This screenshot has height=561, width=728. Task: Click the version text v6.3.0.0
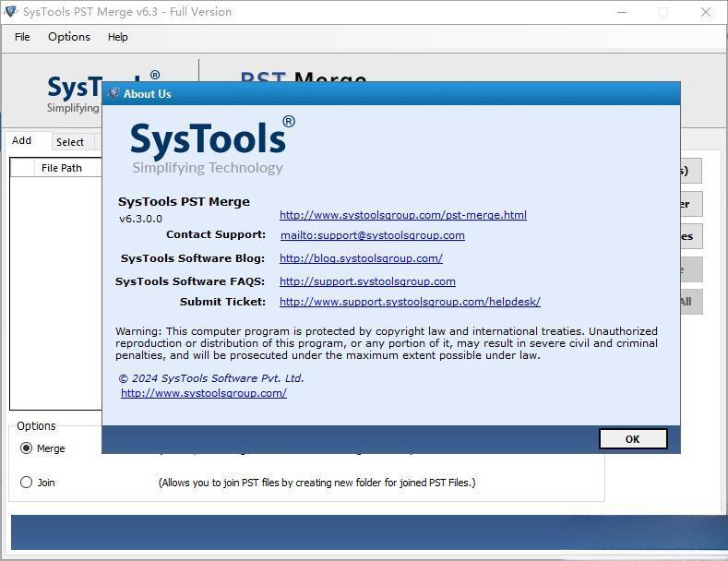140,219
